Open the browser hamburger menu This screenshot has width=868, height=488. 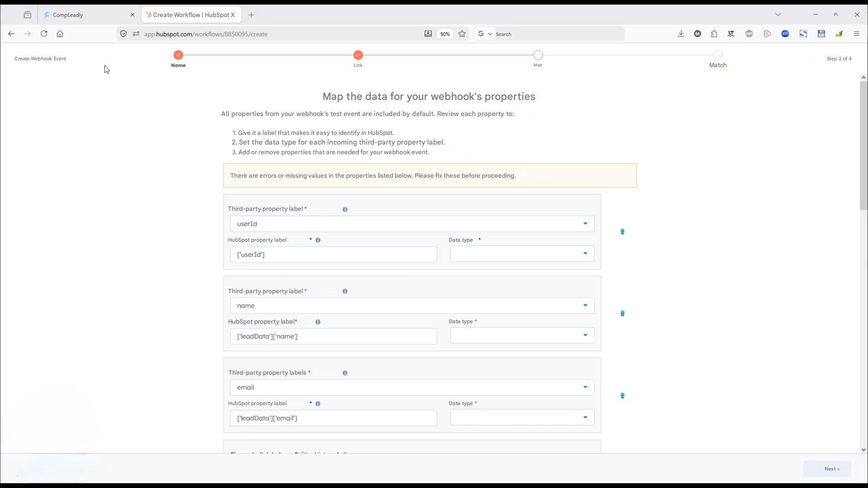point(856,34)
